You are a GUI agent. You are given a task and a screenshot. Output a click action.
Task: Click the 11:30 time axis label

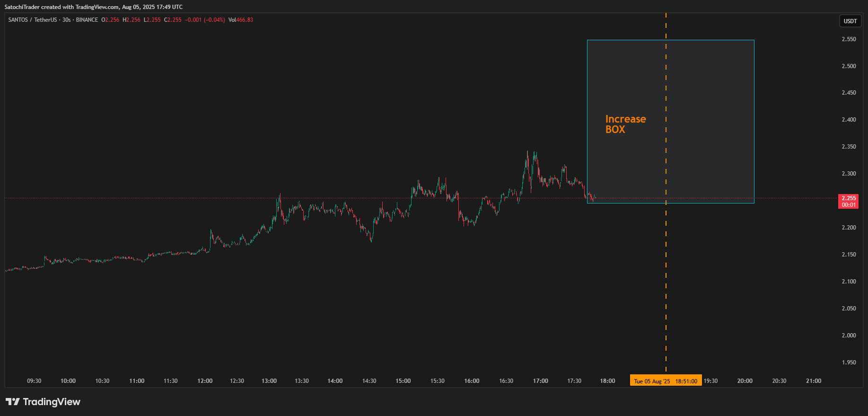coord(171,381)
